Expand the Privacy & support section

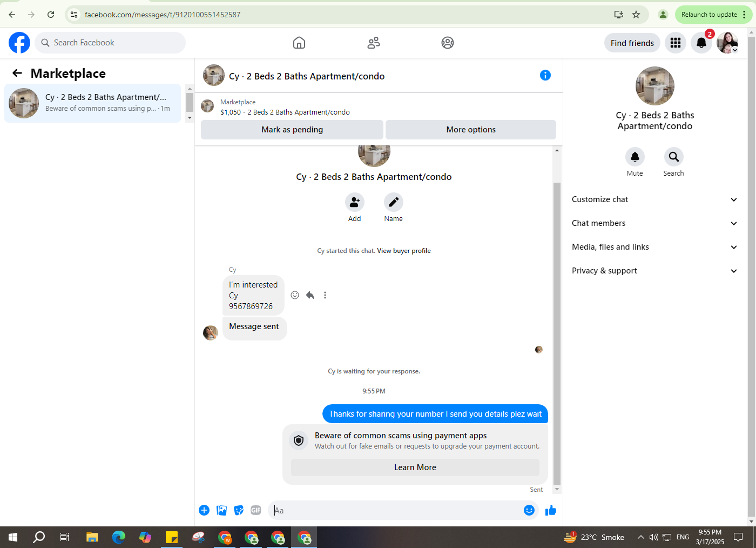[x=654, y=271]
